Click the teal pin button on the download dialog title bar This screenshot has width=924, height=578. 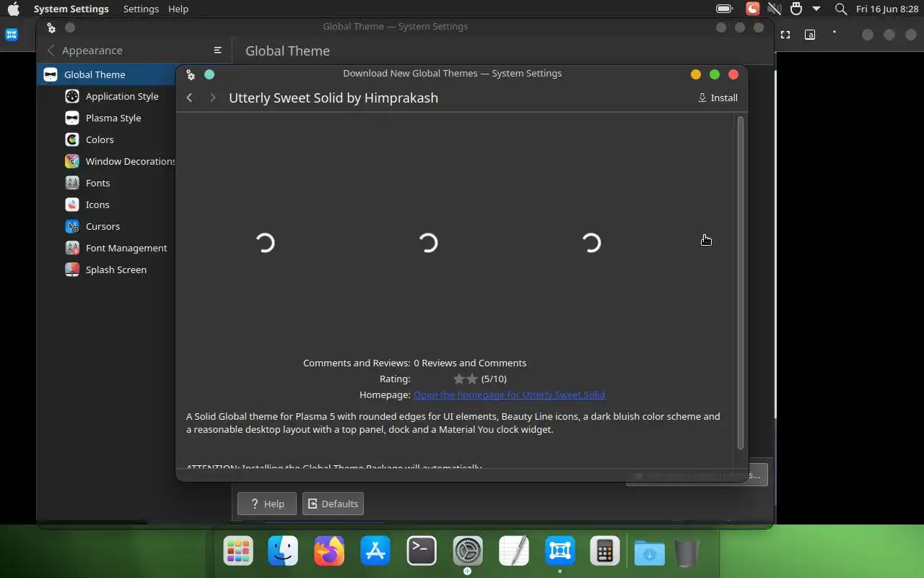[209, 74]
